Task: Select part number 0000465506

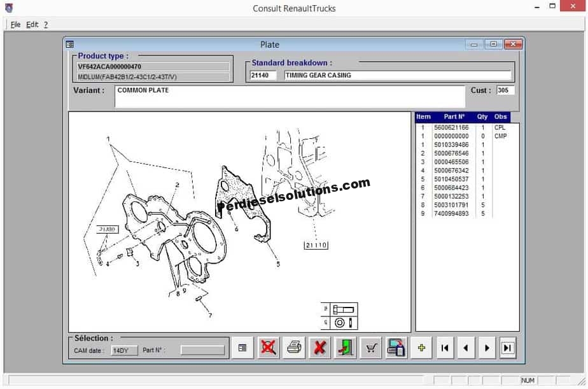Action: (451, 162)
